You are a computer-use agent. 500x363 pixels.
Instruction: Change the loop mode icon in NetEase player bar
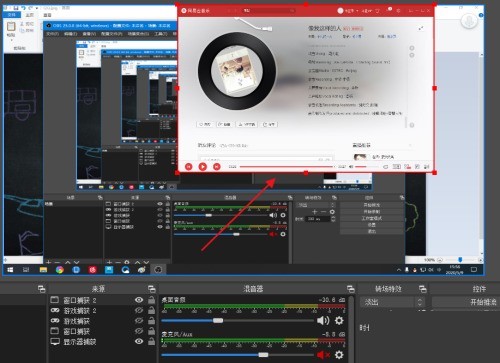pos(386,166)
